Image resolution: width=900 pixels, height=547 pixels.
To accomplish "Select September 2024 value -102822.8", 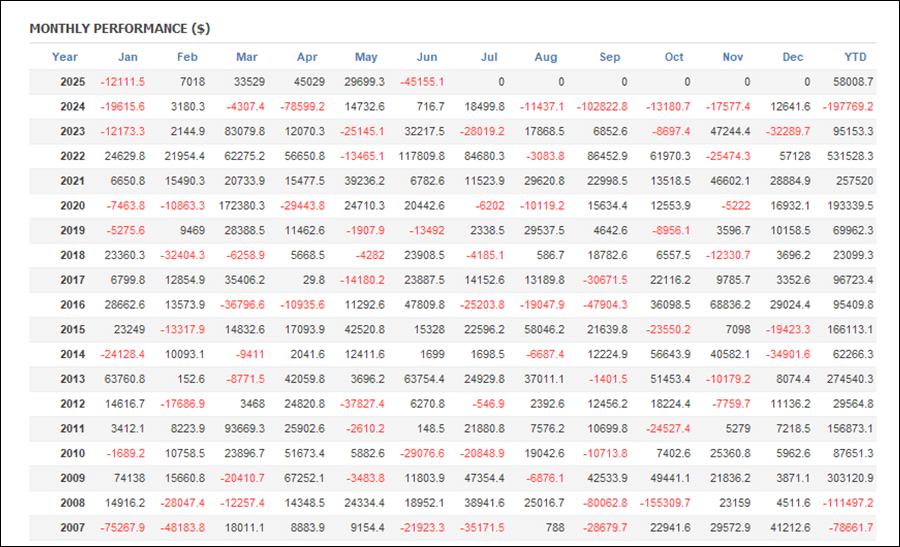I will [x=602, y=107].
